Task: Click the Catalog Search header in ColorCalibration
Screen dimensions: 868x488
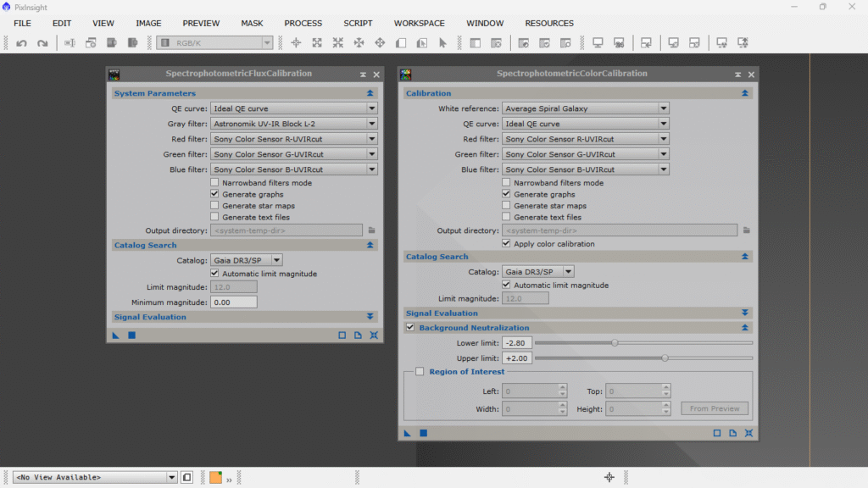Action: pyautogui.click(x=578, y=257)
